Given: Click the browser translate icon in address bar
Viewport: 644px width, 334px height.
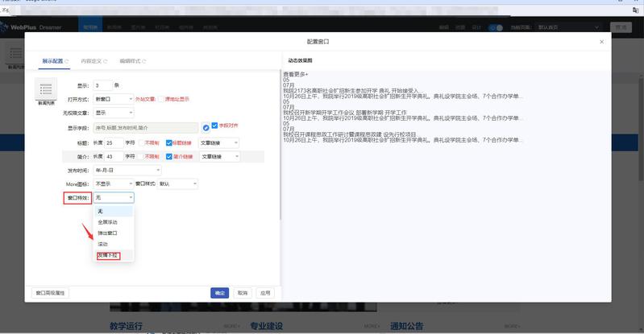Looking at the screenshot, I should click(635, 10).
